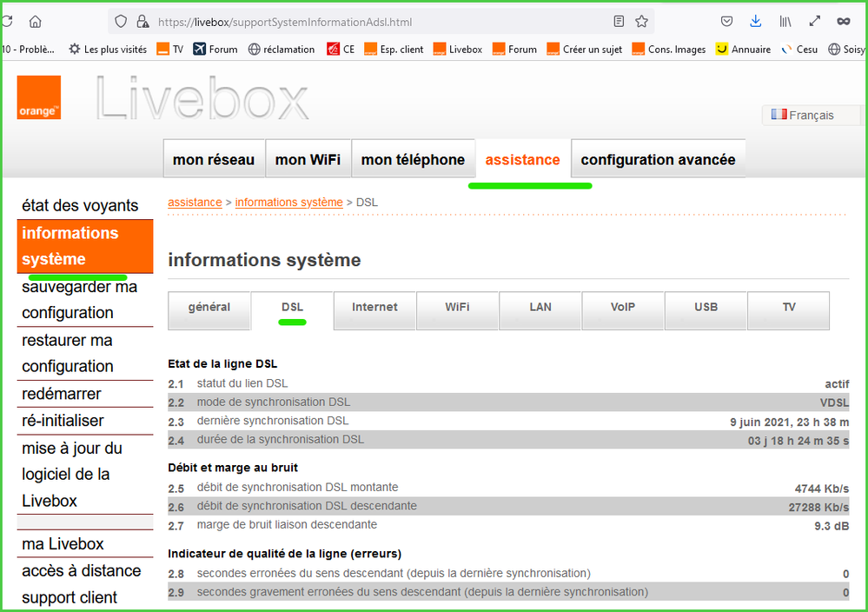Open the 'mon téléphone' tab

[413, 159]
